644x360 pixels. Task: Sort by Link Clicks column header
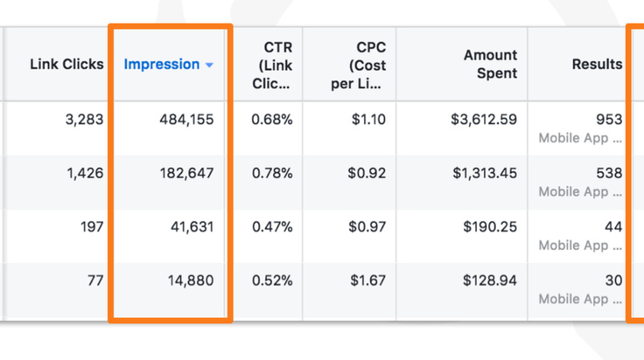coord(66,65)
